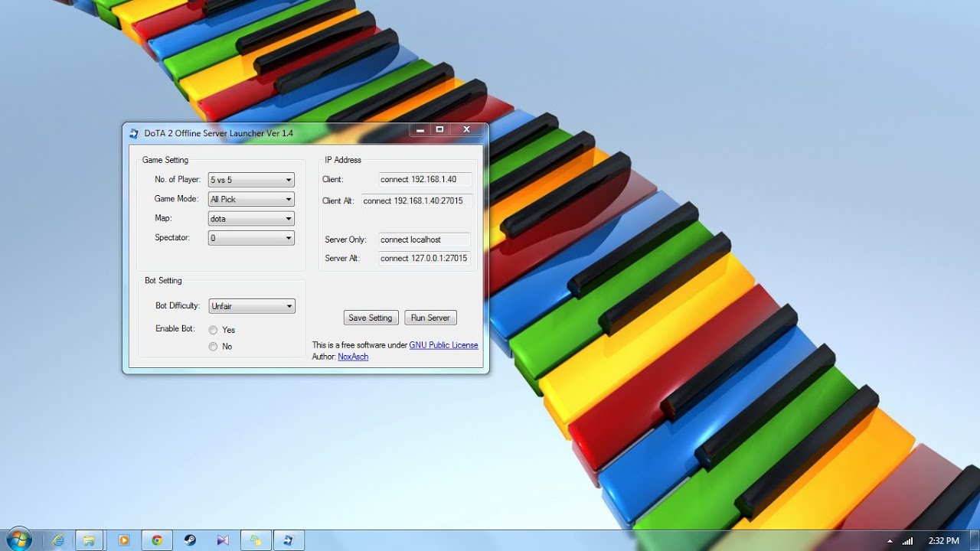Open Visual Studio from the taskbar
This screenshot has width=980, height=551.
(x=223, y=540)
